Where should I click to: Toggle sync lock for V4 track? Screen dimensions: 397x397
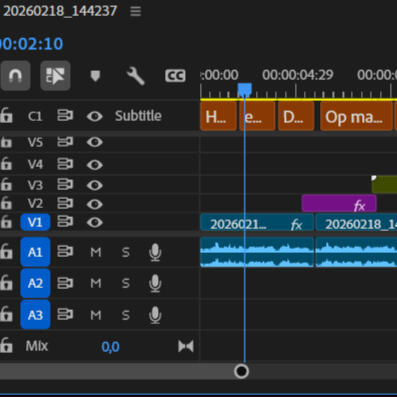coord(65,164)
